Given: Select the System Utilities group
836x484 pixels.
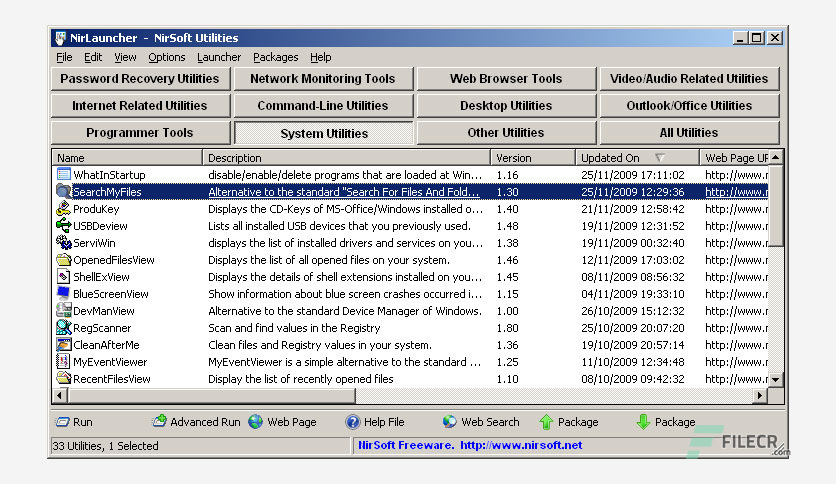Looking at the screenshot, I should click(x=323, y=133).
